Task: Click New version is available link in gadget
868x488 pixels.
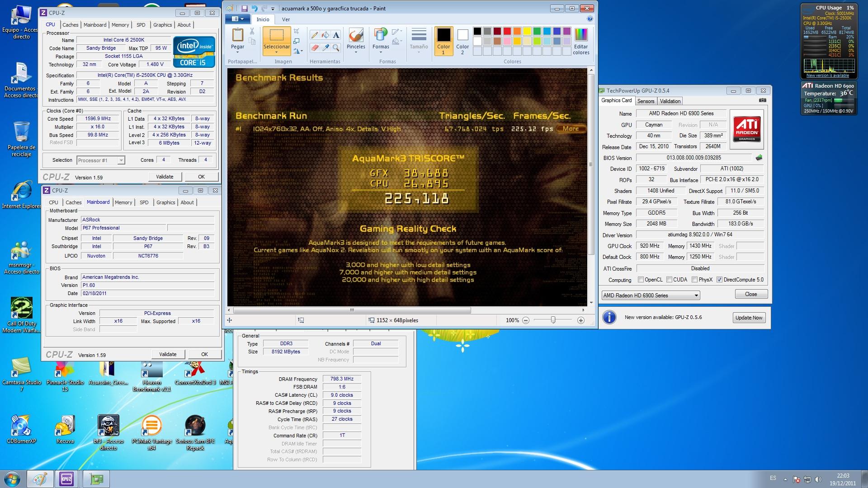Action: 827,75
